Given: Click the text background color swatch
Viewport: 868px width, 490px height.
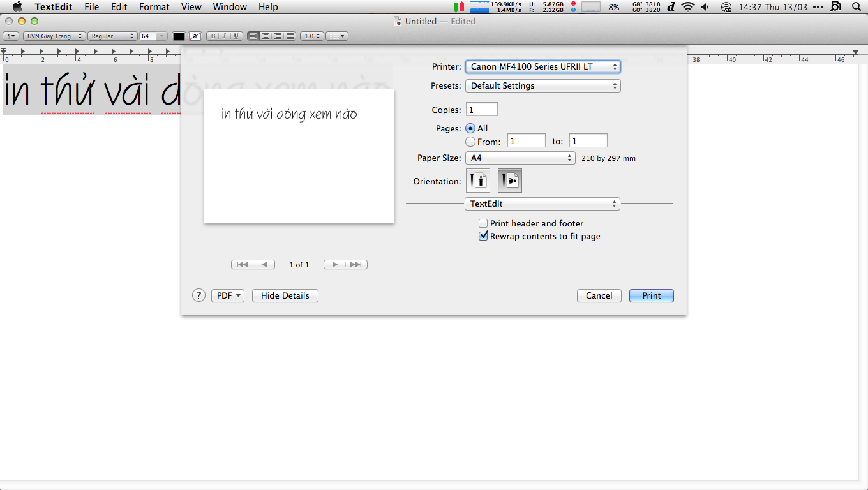Looking at the screenshot, I should 197,36.
